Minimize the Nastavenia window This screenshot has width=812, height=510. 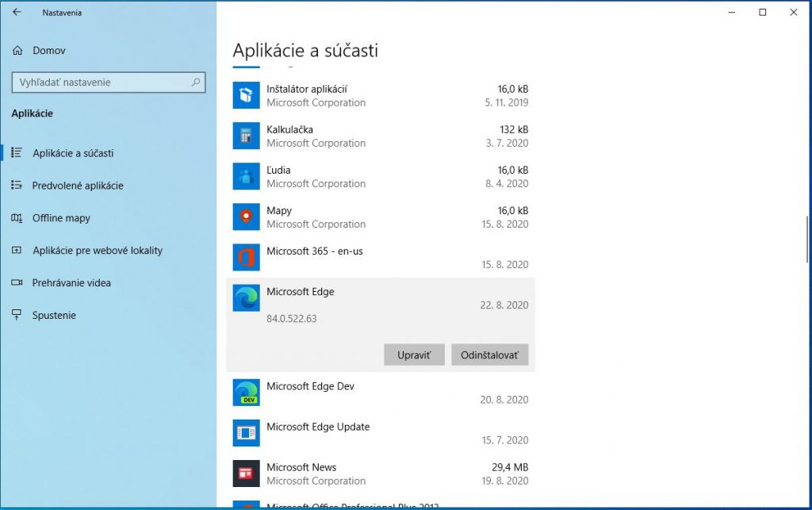coord(731,13)
